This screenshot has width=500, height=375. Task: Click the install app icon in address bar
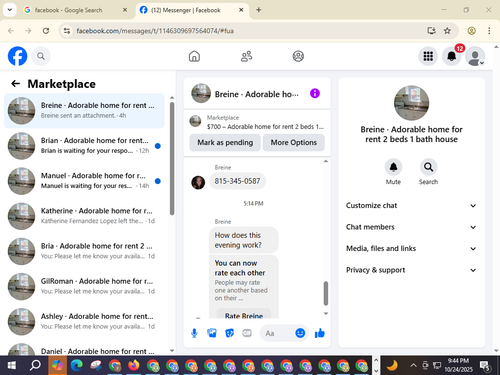pyautogui.click(x=431, y=31)
